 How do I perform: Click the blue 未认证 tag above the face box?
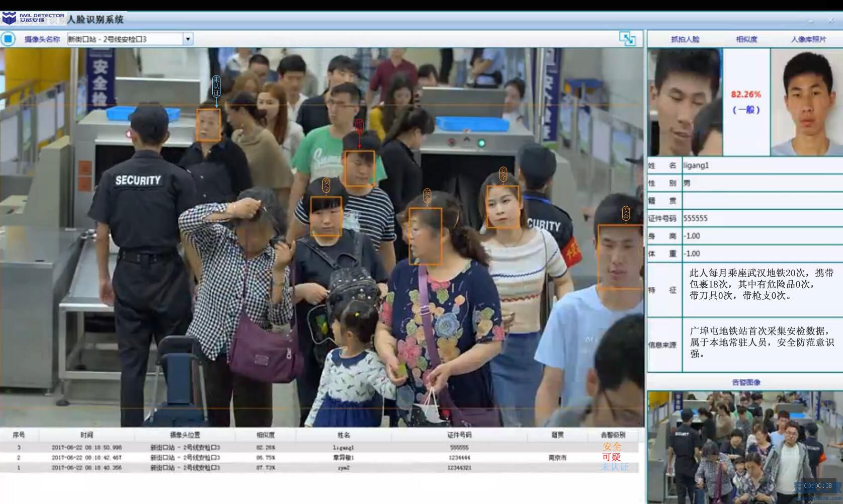[x=216, y=86]
